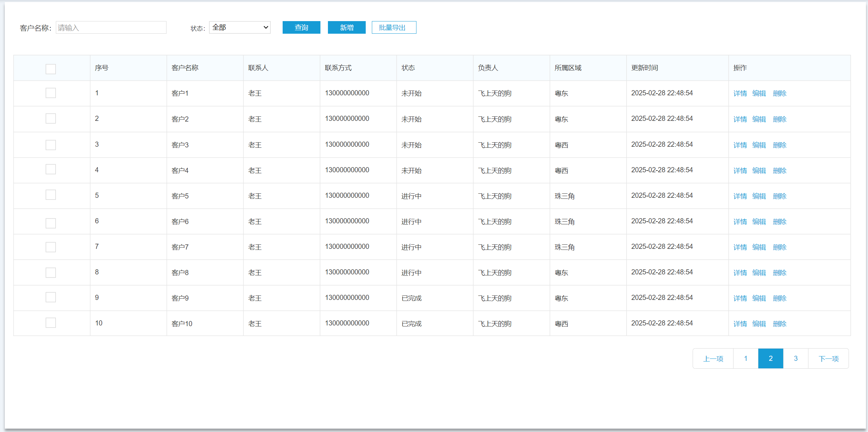Click 删除 for 客户10
This screenshot has height=432, width=868.
[x=779, y=324]
